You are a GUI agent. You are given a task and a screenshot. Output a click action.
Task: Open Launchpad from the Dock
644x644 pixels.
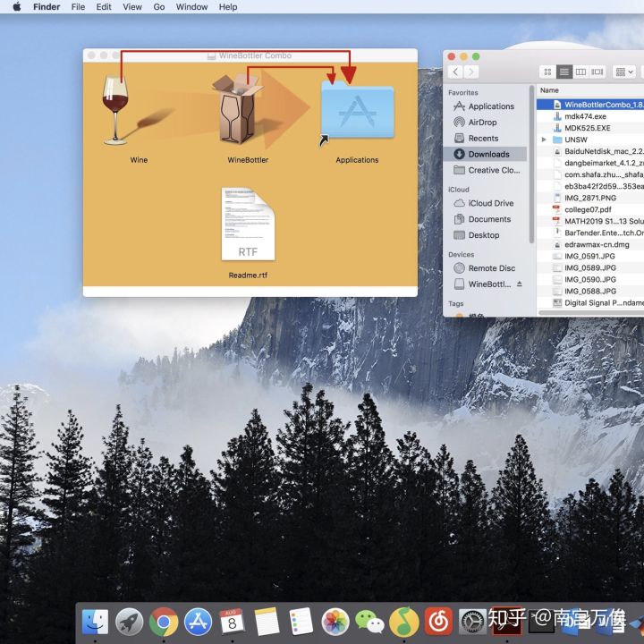coord(129,622)
